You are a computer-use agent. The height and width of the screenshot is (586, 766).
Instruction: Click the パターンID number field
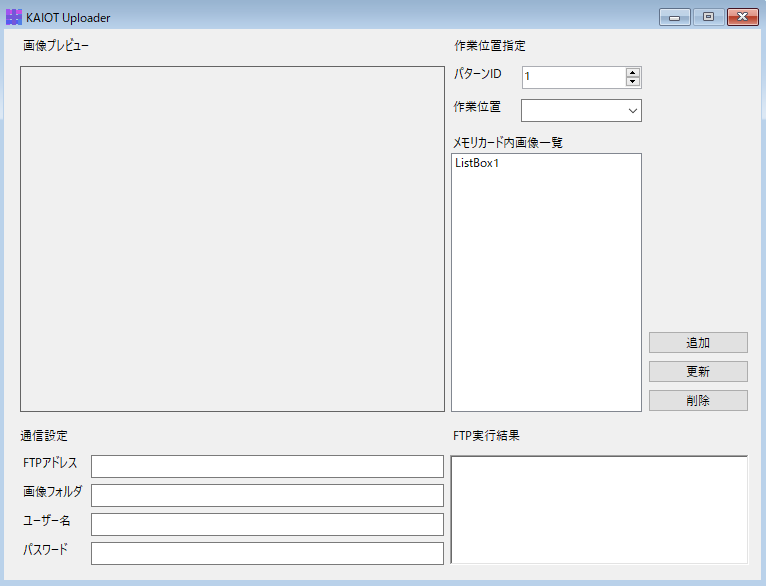click(x=572, y=77)
